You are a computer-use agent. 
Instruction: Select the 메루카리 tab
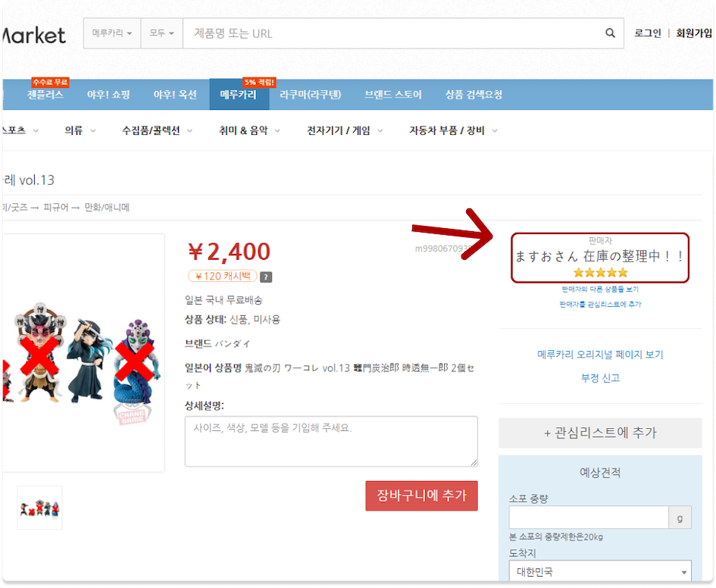pyautogui.click(x=239, y=95)
